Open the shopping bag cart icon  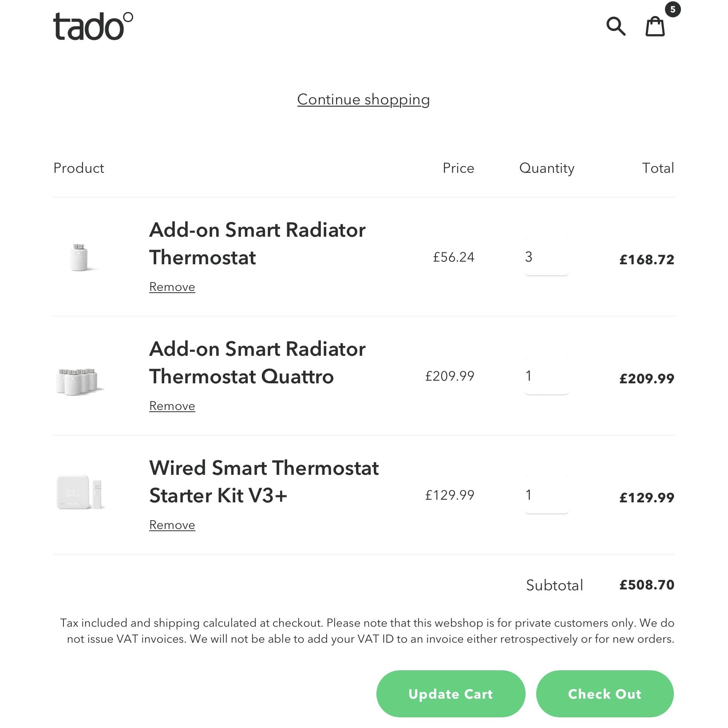(x=655, y=26)
